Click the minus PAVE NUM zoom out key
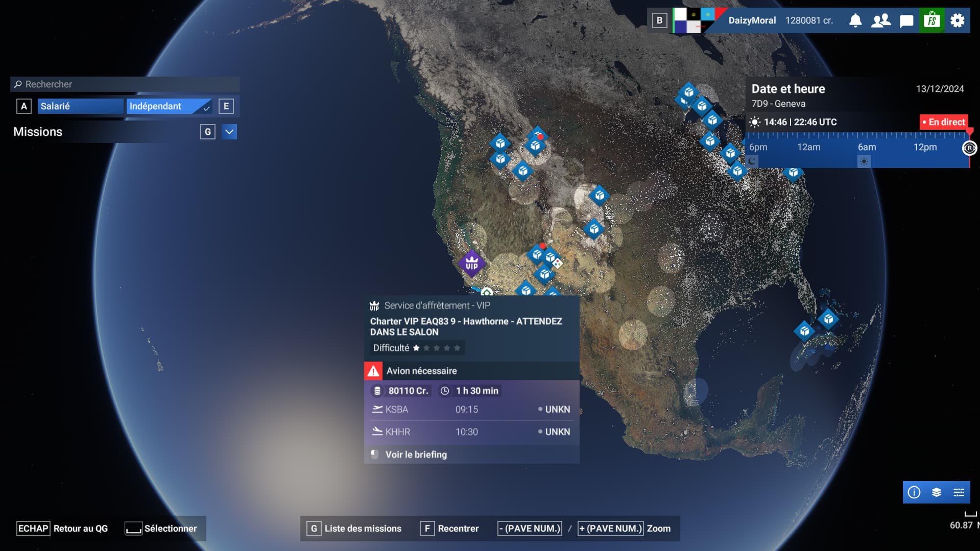This screenshot has height=551, width=980. click(x=530, y=529)
